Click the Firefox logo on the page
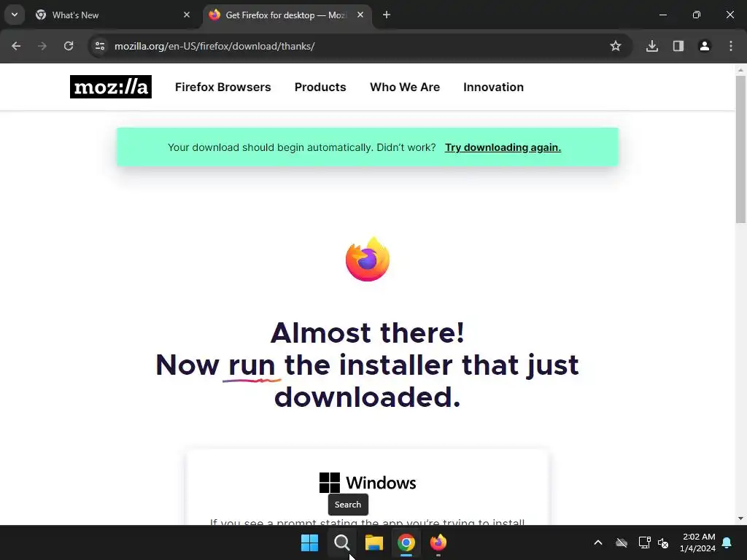747x560 pixels. [x=368, y=259]
